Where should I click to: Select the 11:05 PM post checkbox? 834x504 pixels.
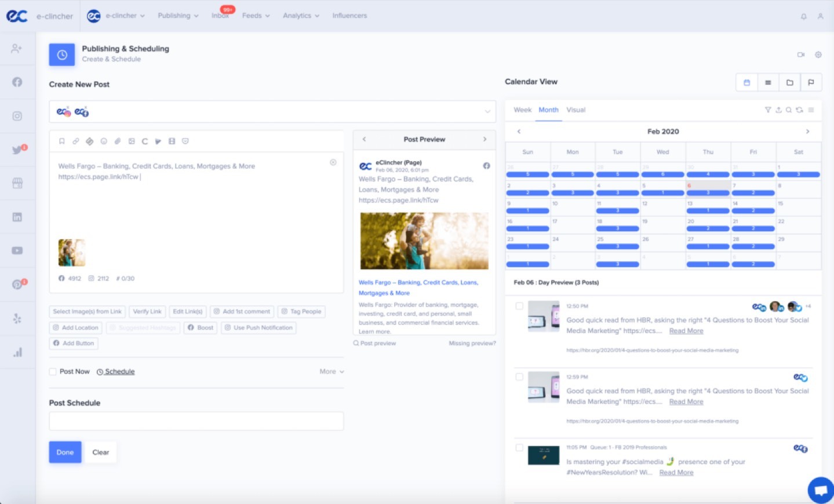pos(519,447)
